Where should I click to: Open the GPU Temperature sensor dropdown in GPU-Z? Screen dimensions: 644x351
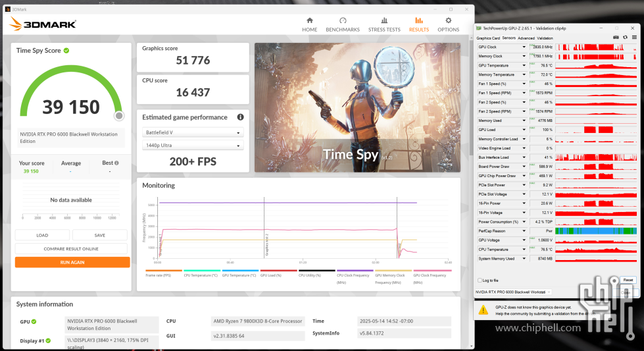[524, 65]
